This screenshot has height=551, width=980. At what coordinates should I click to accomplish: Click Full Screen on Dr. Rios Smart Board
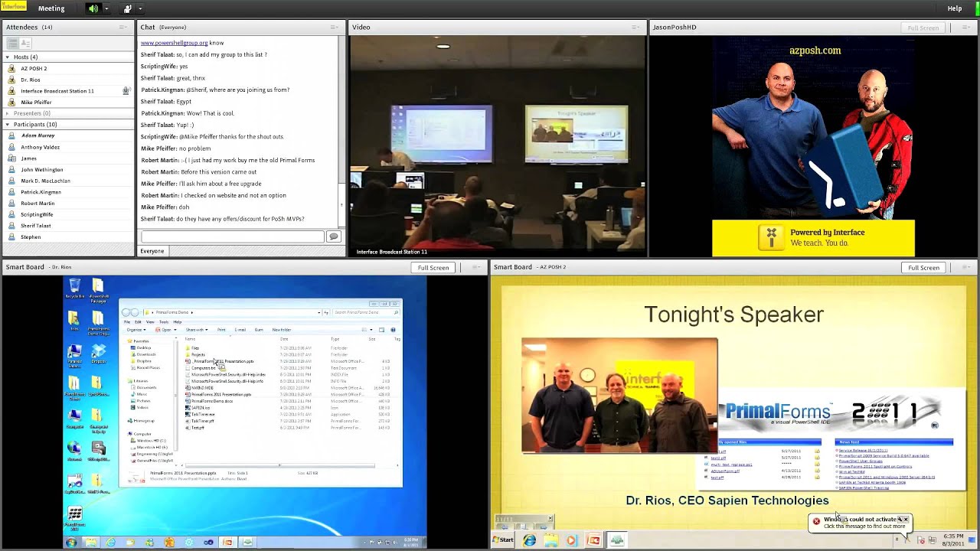433,267
